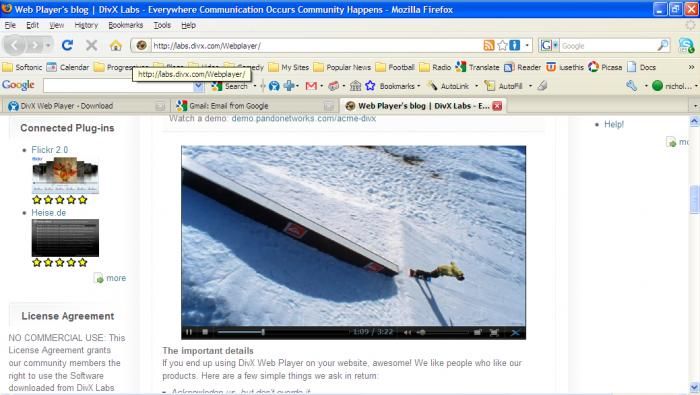Open the Flickr 2.0 plug-in link

[x=50, y=150]
